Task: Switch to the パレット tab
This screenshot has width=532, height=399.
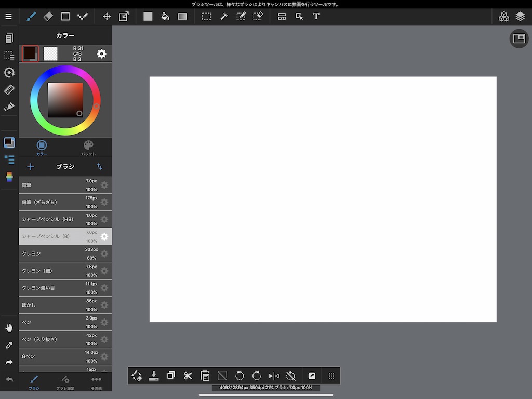Action: click(88, 148)
